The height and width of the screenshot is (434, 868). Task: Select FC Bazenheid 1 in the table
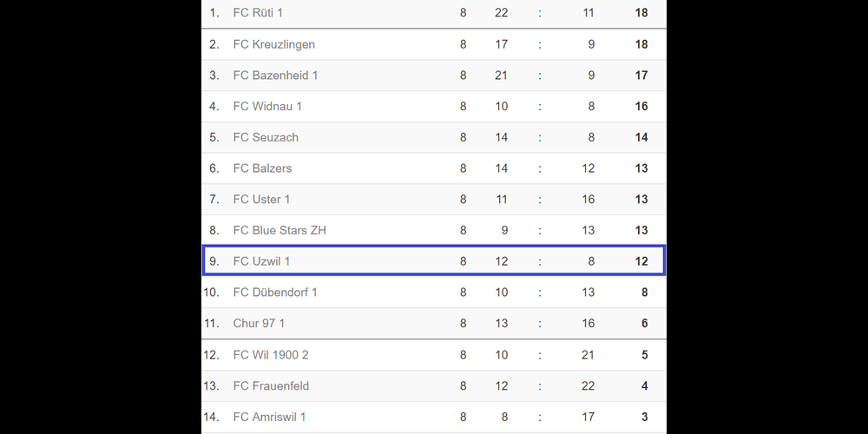[275, 76]
